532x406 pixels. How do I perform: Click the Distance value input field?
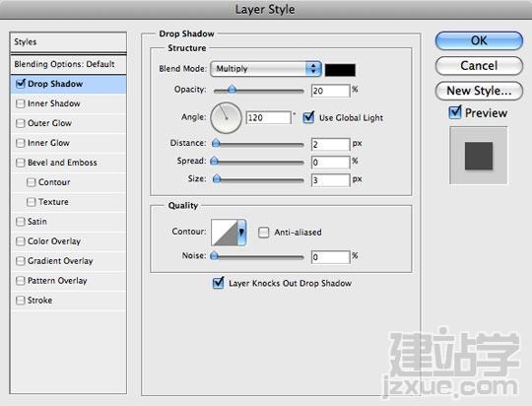(330, 144)
